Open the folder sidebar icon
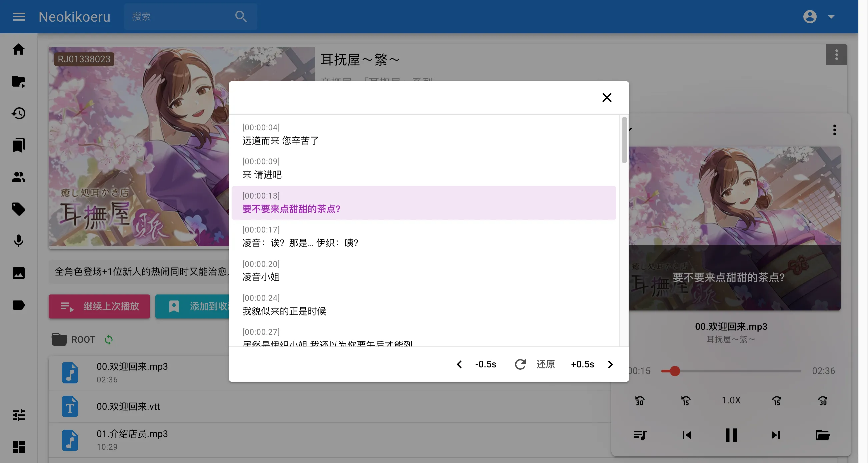The height and width of the screenshot is (463, 868). 19,82
